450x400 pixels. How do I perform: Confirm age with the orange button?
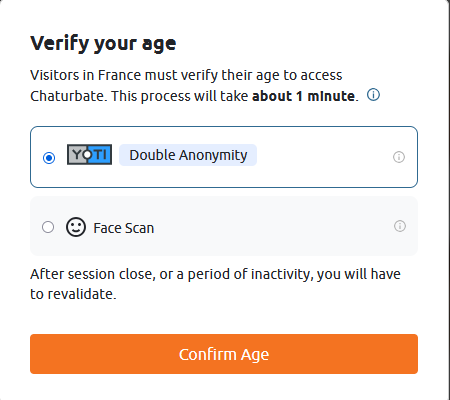pos(224,354)
